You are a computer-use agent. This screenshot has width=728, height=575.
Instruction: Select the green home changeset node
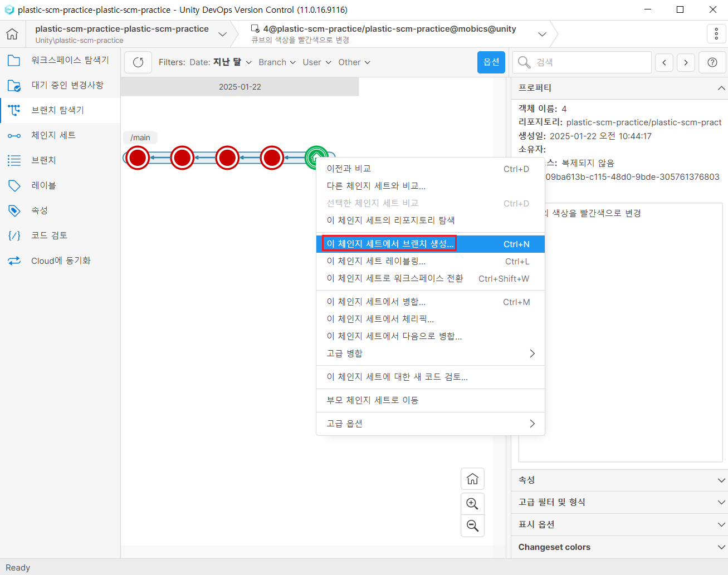coord(316,158)
